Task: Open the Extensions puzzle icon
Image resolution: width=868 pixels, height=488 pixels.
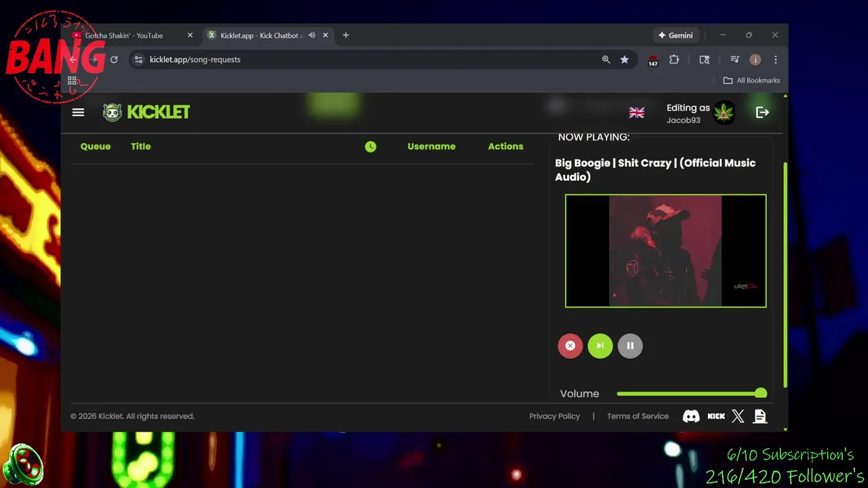Action: [x=674, y=60]
